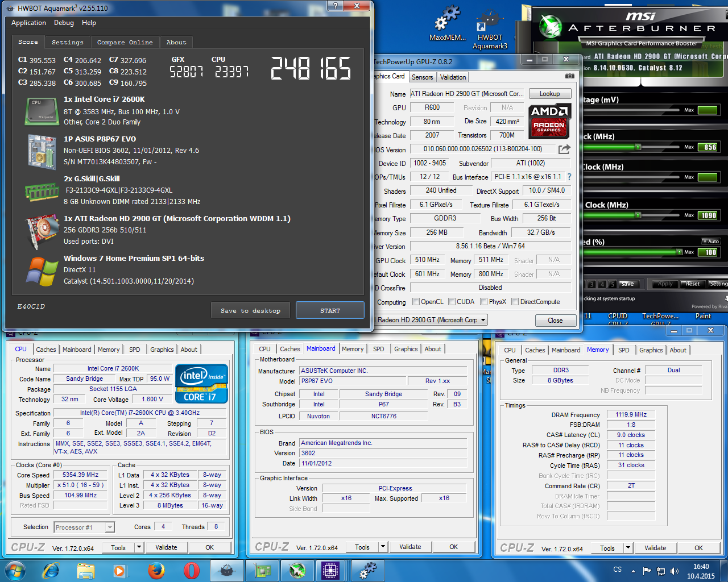Select profile slot 4 in Afterburner
This screenshot has height=582, width=728.
602,284
